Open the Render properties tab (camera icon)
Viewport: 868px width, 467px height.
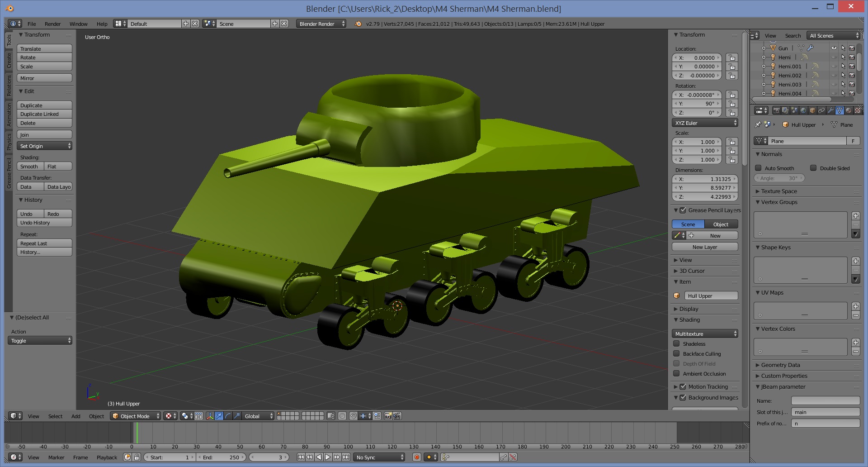coord(777,110)
